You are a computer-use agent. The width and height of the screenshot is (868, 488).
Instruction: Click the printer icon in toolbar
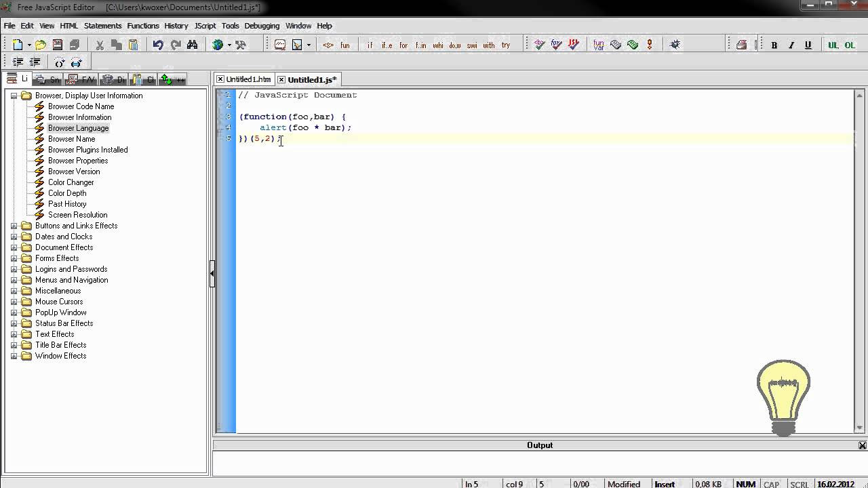pos(741,45)
